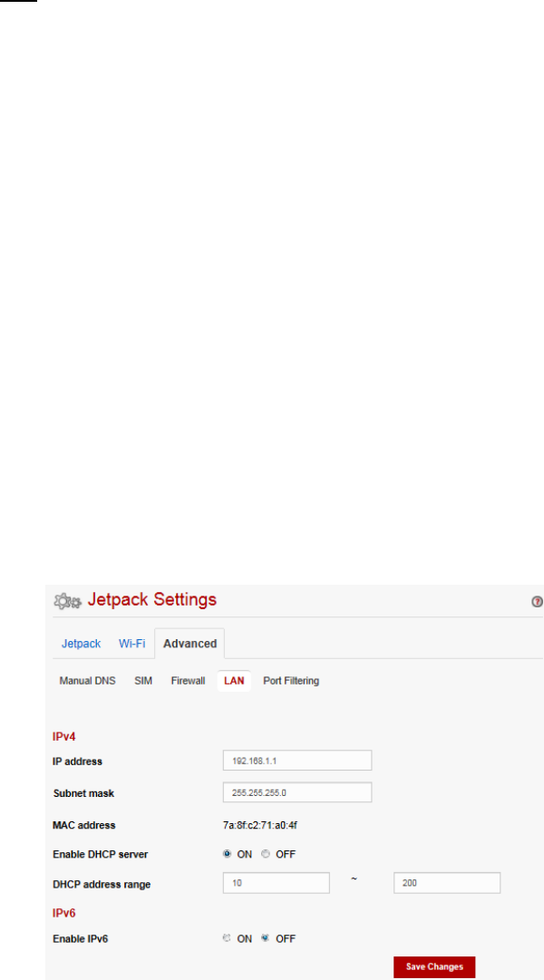
Task: Click the Jetpack Settings page title
Action: [x=152, y=601]
